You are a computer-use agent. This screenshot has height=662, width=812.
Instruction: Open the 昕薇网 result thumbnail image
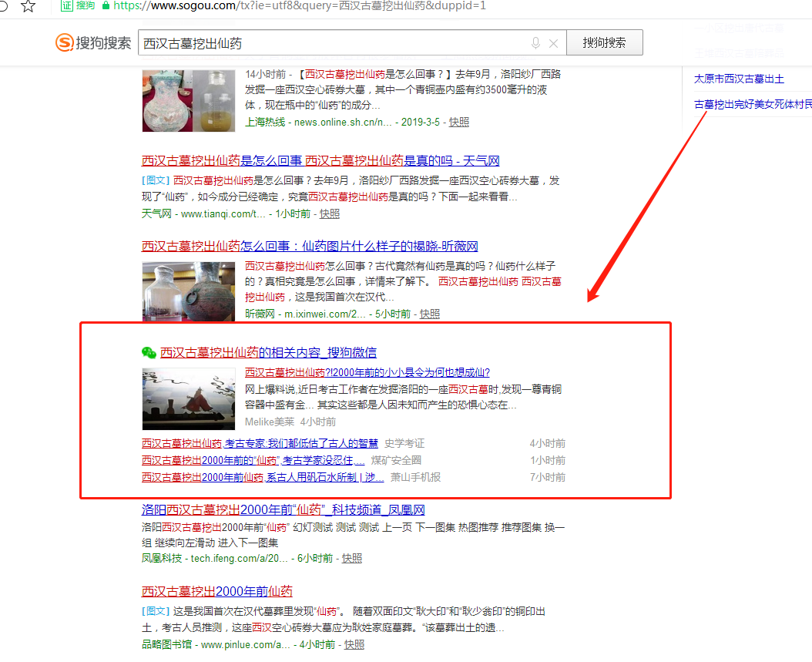pyautogui.click(x=189, y=291)
